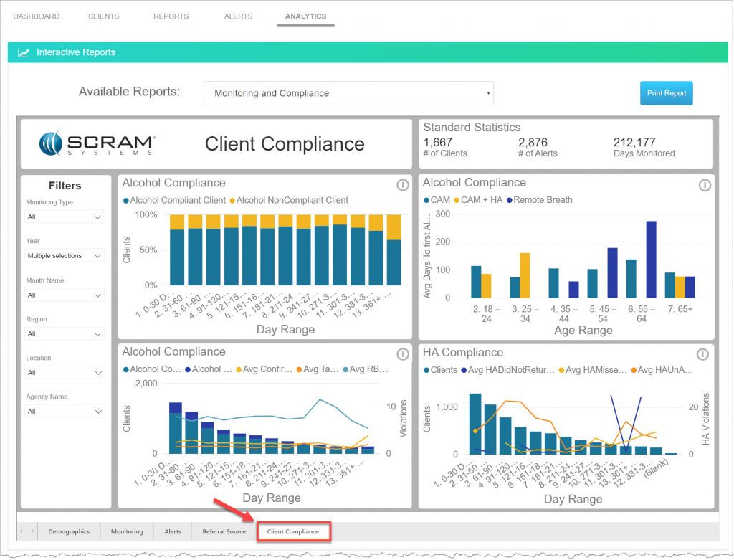The height and width of the screenshot is (560, 734).
Task: Toggle the Clients legend in HA Compliance
Action: click(x=440, y=369)
